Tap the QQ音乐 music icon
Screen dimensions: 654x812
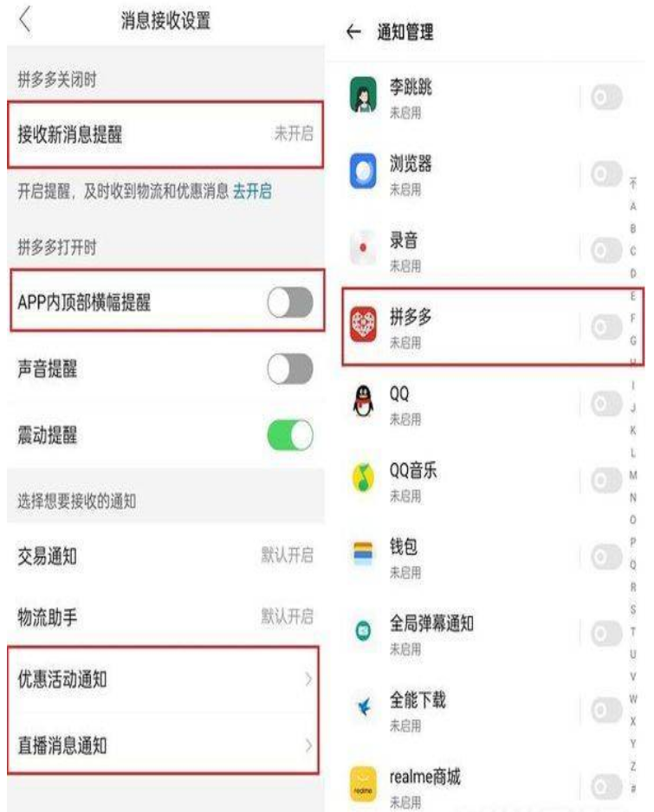coord(363,478)
